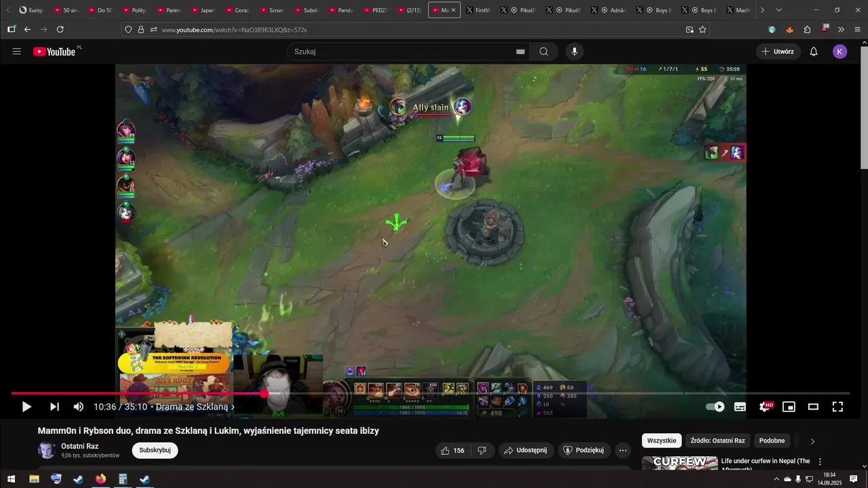Subscribe using the 'Subskrybuj' button

pos(155,450)
